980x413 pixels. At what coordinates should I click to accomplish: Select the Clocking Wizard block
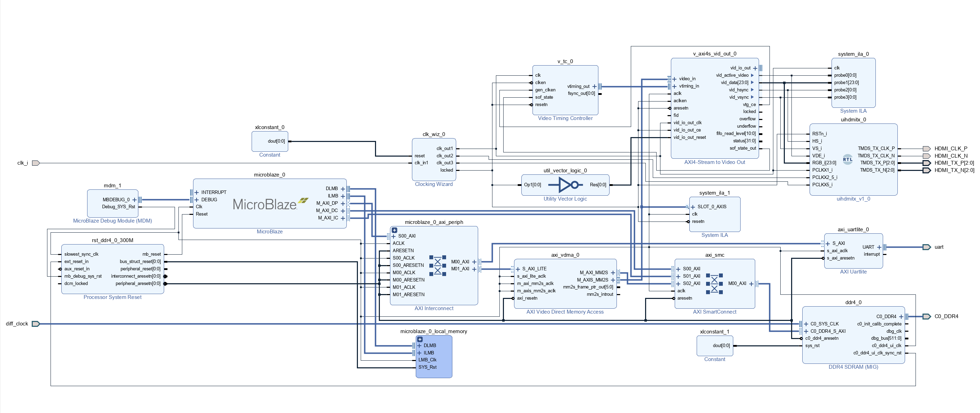pyautogui.click(x=434, y=160)
